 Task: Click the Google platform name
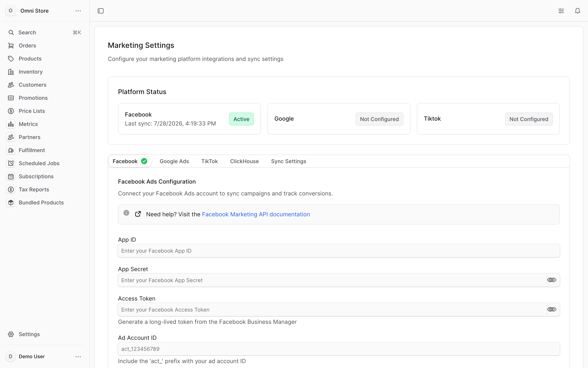(x=284, y=119)
